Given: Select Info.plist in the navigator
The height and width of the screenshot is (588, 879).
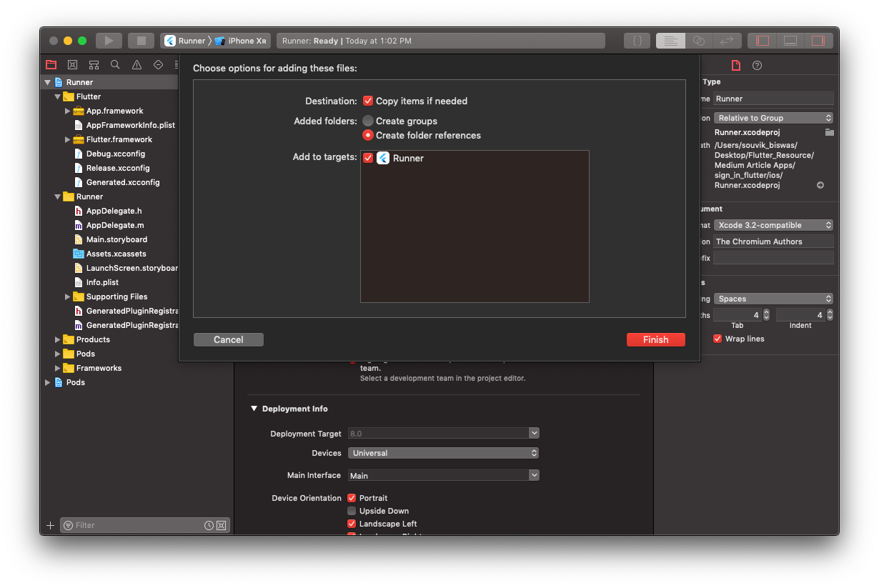Looking at the screenshot, I should pyautogui.click(x=102, y=282).
